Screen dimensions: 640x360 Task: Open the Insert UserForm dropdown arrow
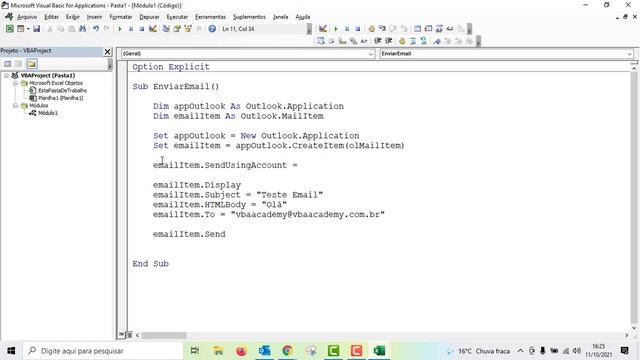coord(28,29)
